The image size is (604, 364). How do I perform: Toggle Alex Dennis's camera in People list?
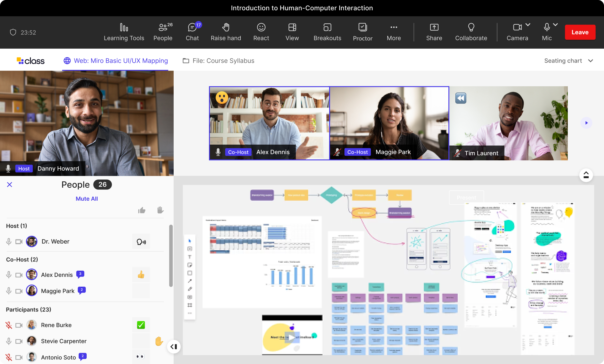(19, 275)
